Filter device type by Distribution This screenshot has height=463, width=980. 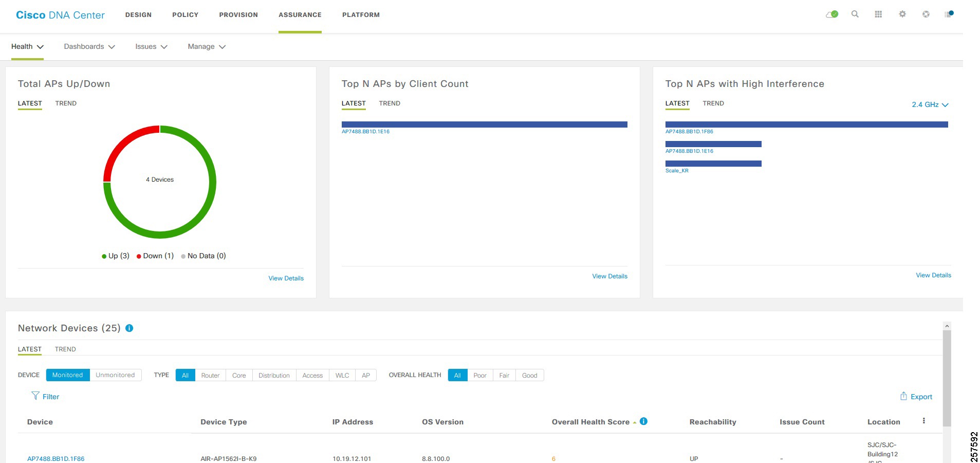[274, 375]
